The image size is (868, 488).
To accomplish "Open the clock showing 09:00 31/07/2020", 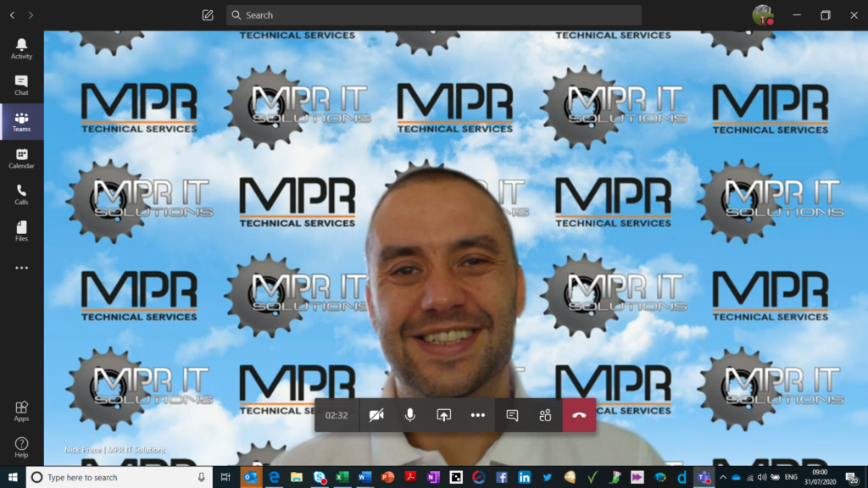I will click(820, 477).
